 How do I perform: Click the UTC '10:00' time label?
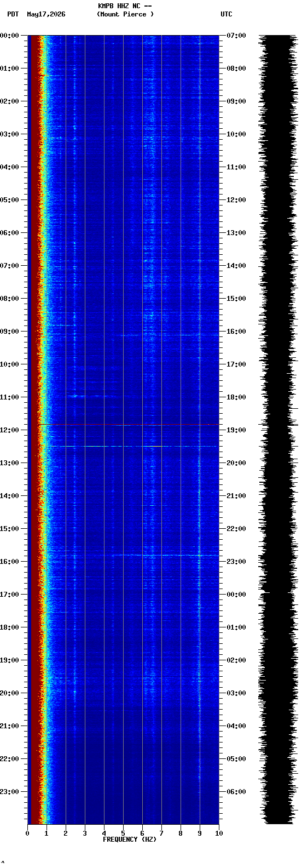point(236,134)
